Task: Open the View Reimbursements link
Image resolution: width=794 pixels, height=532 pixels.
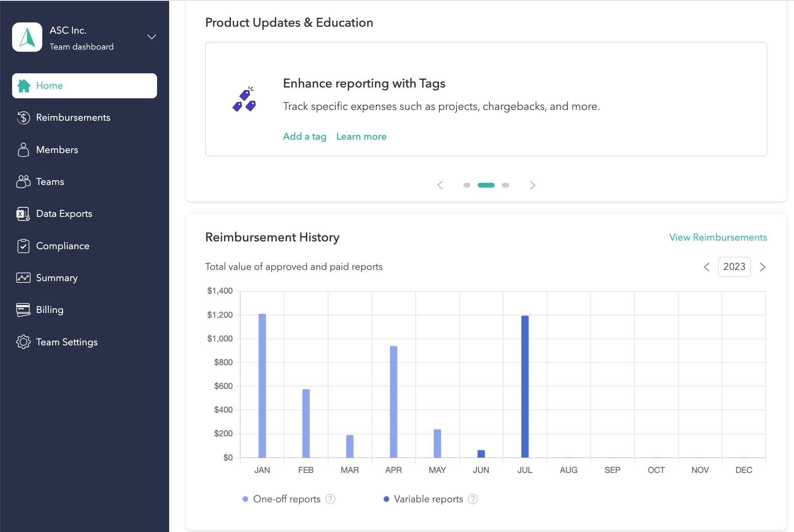Action: [x=718, y=238]
